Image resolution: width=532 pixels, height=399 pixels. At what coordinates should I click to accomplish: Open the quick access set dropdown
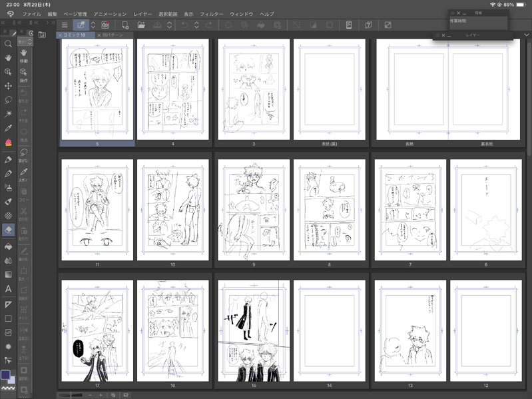(x=25, y=42)
